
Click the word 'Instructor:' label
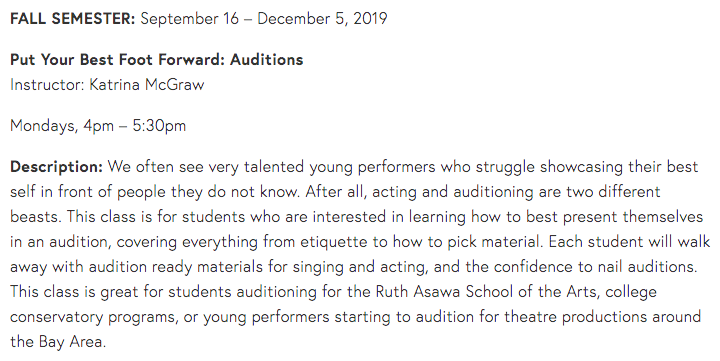(x=47, y=85)
